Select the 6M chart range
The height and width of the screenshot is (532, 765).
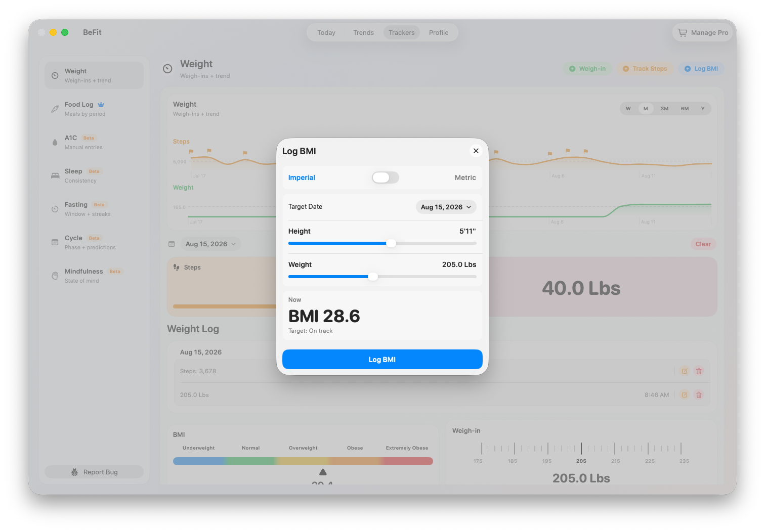pyautogui.click(x=685, y=109)
